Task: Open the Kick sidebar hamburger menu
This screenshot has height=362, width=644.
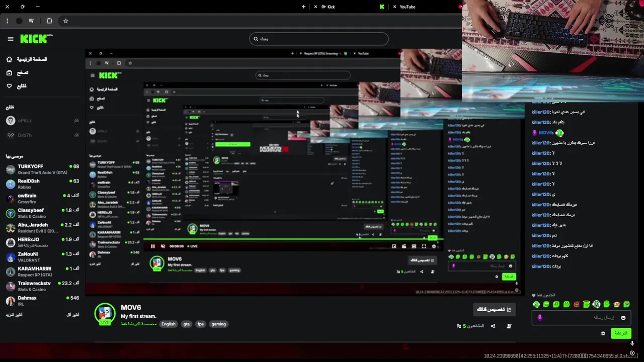Action: pyautogui.click(x=11, y=39)
